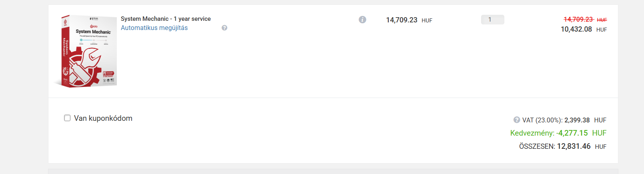Image resolution: width=644 pixels, height=174 pixels.
Task: Click the VAT amount 2,399.38
Action: pos(577,120)
